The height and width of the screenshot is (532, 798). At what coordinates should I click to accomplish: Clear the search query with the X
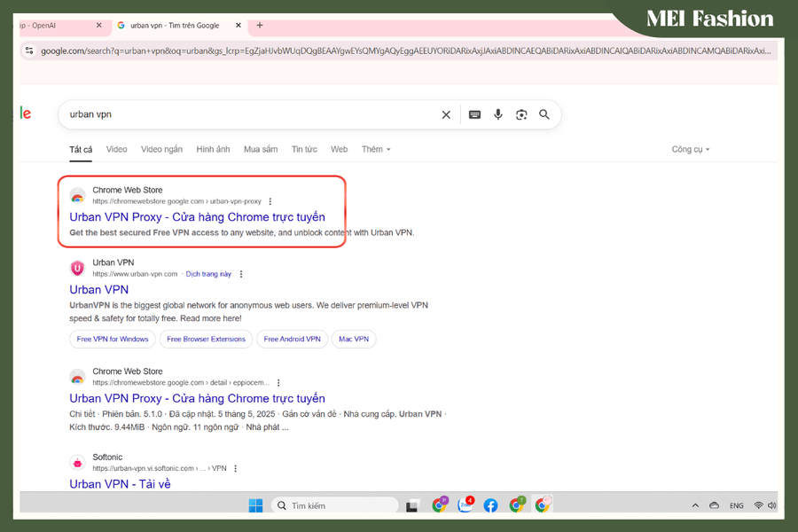pos(446,114)
